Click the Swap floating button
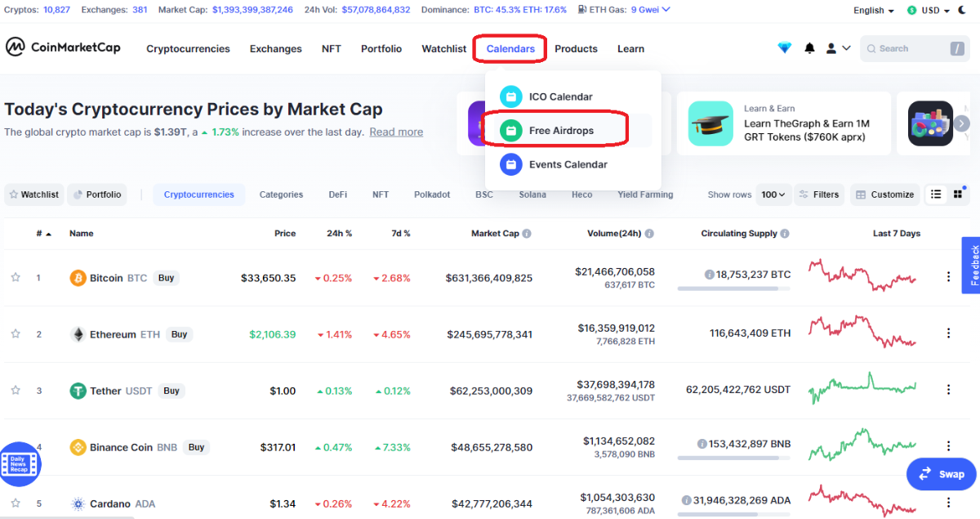This screenshot has width=980, height=519. click(x=942, y=474)
